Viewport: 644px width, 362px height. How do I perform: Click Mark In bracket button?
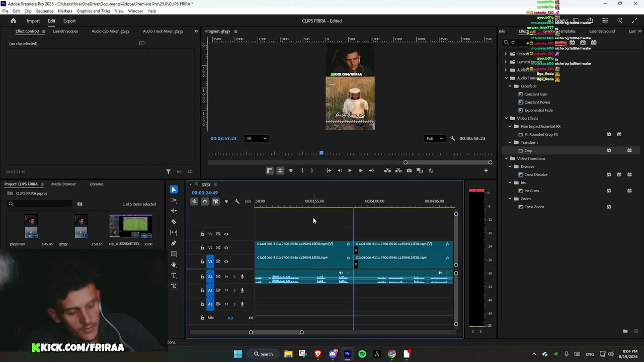[x=302, y=170]
